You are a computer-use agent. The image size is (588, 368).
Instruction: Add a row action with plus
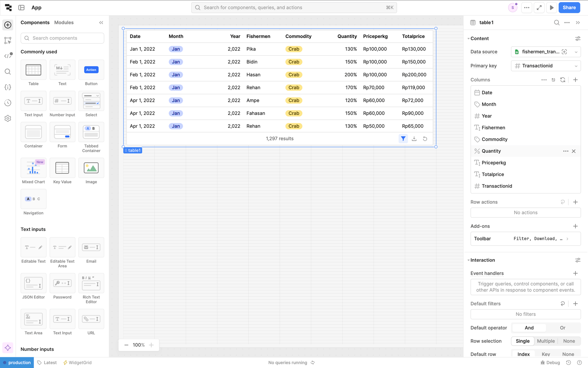tap(575, 202)
